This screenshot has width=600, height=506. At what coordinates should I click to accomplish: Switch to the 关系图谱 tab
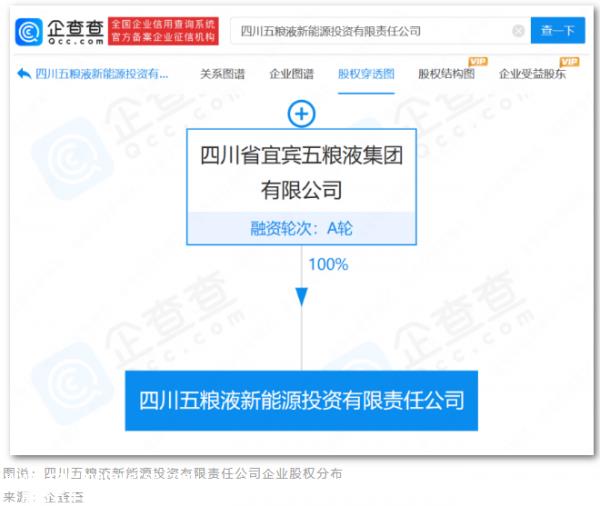222,74
